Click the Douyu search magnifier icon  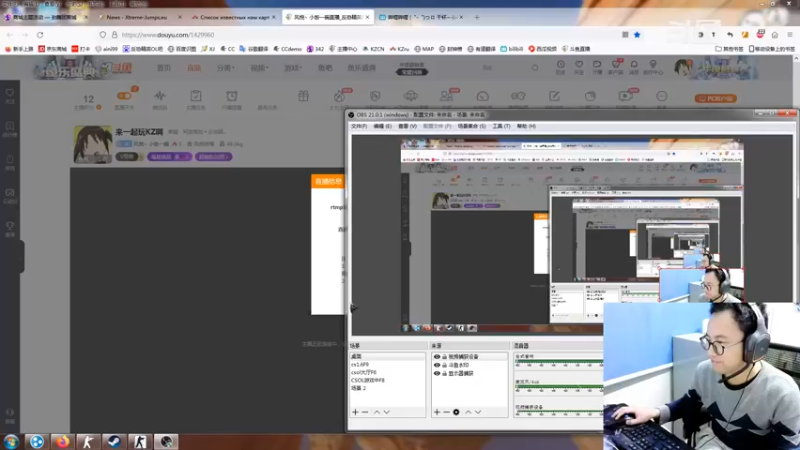coord(535,67)
